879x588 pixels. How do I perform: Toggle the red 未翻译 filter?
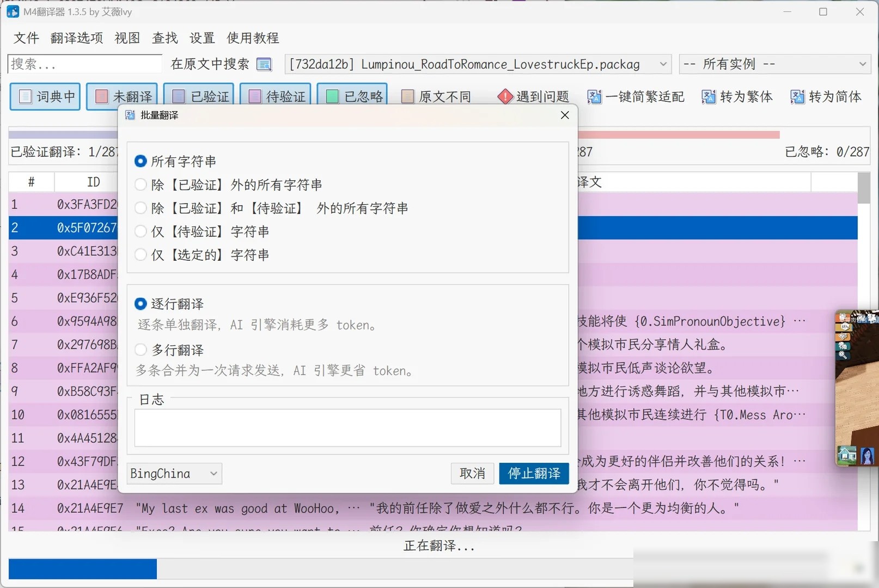click(122, 97)
